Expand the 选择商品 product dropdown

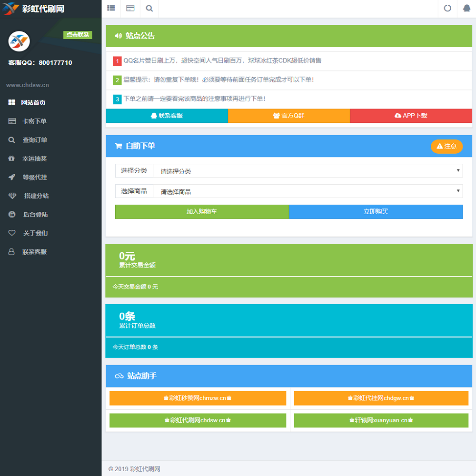click(x=307, y=191)
